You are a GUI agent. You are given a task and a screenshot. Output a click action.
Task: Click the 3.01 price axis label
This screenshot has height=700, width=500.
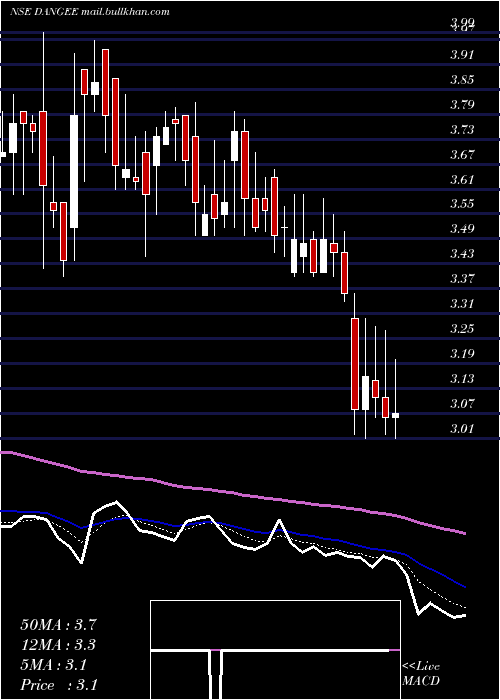462,429
